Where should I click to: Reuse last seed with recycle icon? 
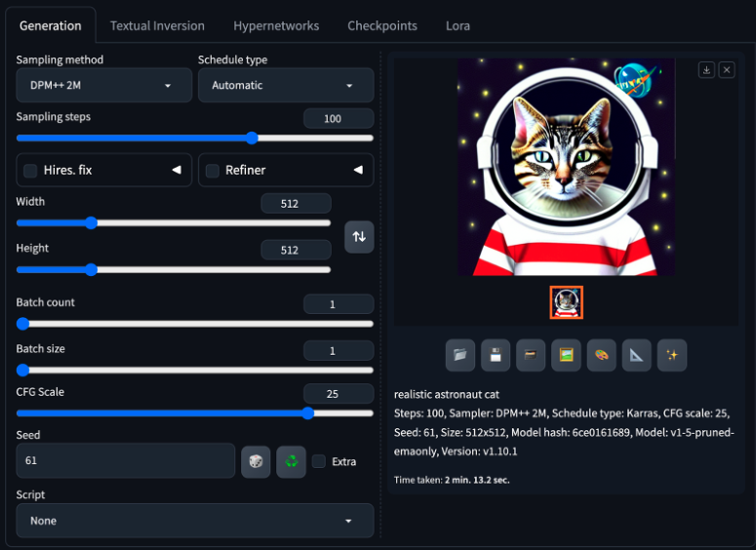click(292, 461)
